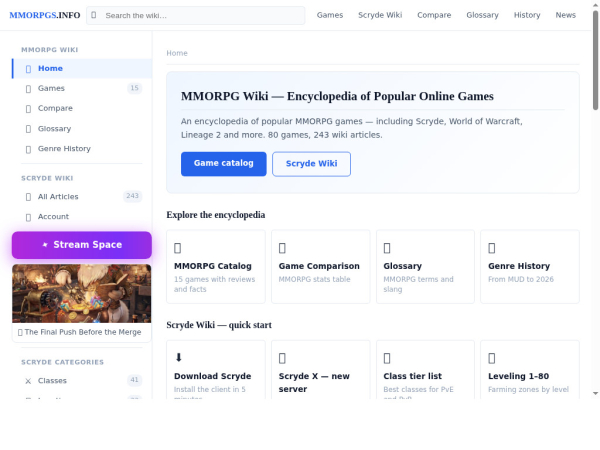Click the Games icon in the sidebar
600x450 pixels.
(28, 89)
